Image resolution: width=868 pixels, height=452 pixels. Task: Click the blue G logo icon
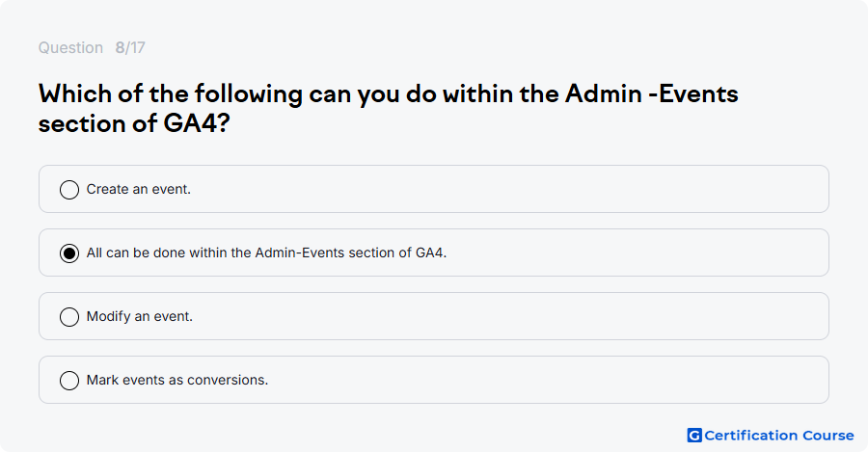tap(694, 436)
